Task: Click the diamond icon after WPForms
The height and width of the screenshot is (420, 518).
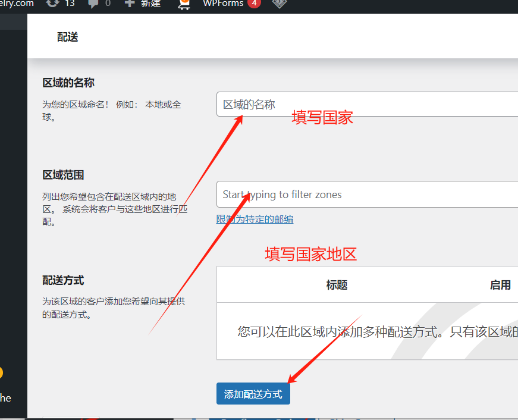Action: [279, 4]
